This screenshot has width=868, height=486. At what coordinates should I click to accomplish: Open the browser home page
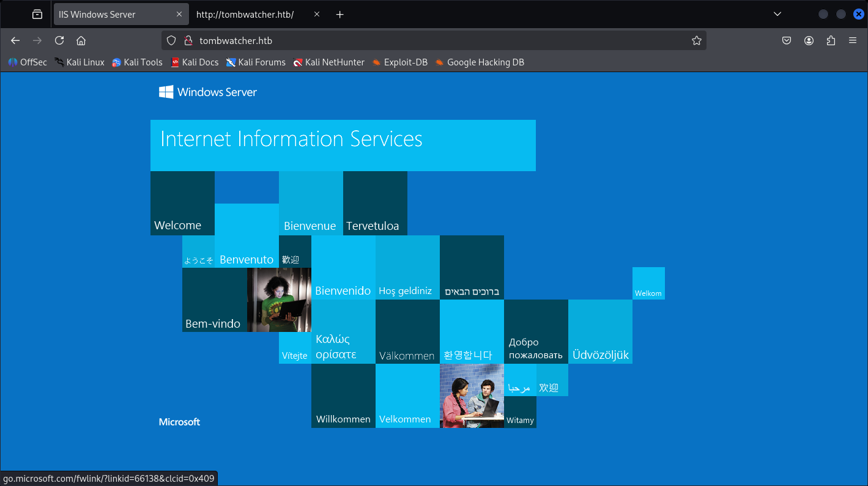coord(81,40)
